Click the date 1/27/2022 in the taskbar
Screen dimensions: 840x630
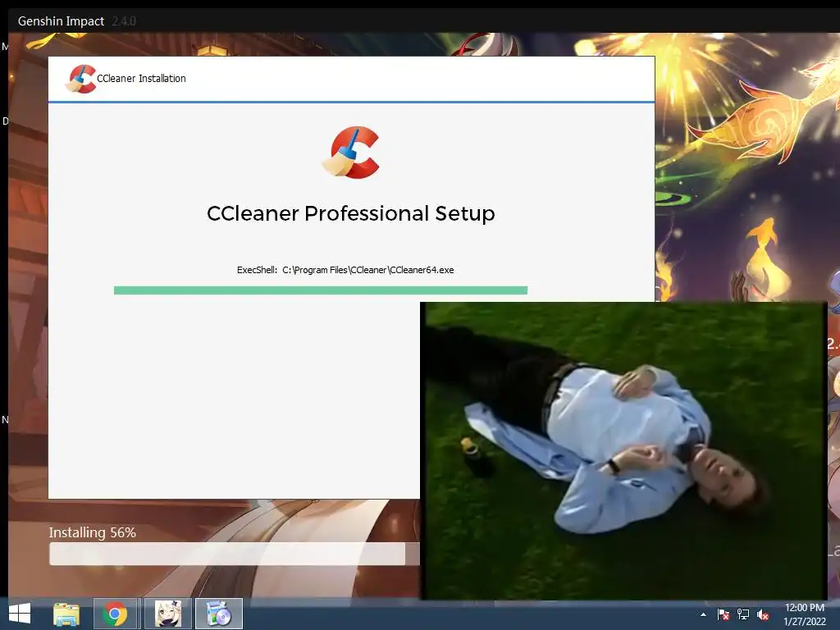click(805, 622)
